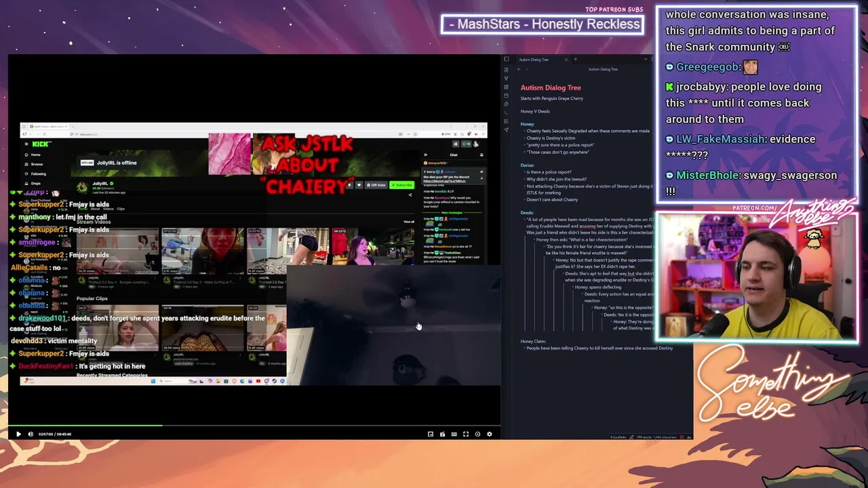This screenshot has height=488, width=868.
Task: Open the calendar daily note icon
Action: [x=506, y=96]
